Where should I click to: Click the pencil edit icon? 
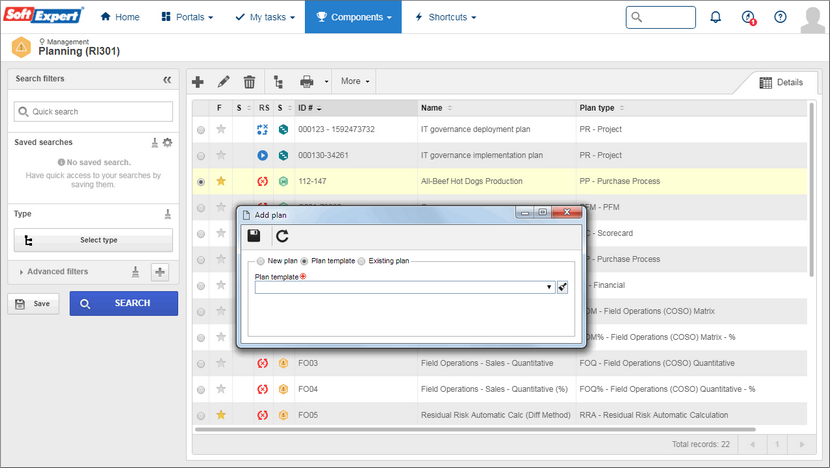click(223, 82)
